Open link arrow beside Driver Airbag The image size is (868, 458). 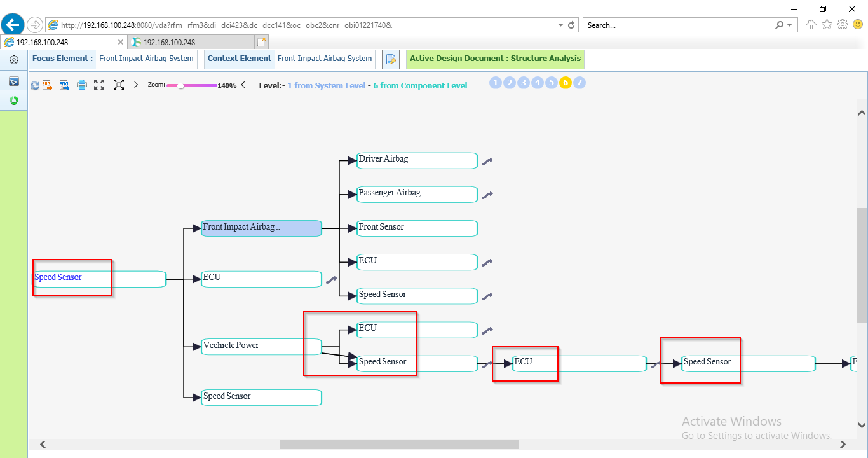click(x=487, y=162)
